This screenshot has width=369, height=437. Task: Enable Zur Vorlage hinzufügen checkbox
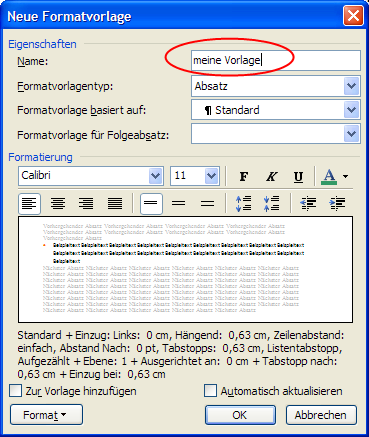click(x=15, y=391)
